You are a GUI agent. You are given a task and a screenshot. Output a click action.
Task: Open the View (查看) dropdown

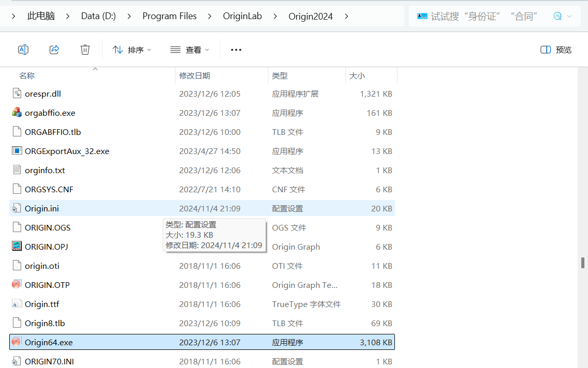click(x=189, y=50)
